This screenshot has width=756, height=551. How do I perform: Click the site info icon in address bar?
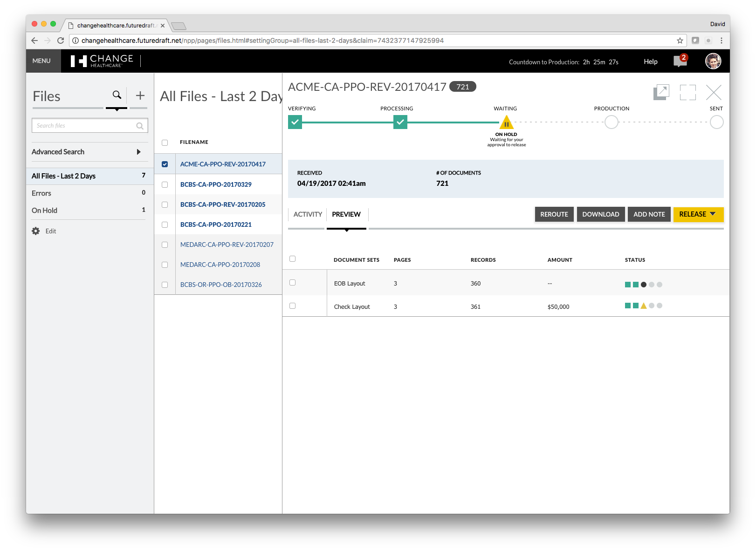click(x=76, y=41)
